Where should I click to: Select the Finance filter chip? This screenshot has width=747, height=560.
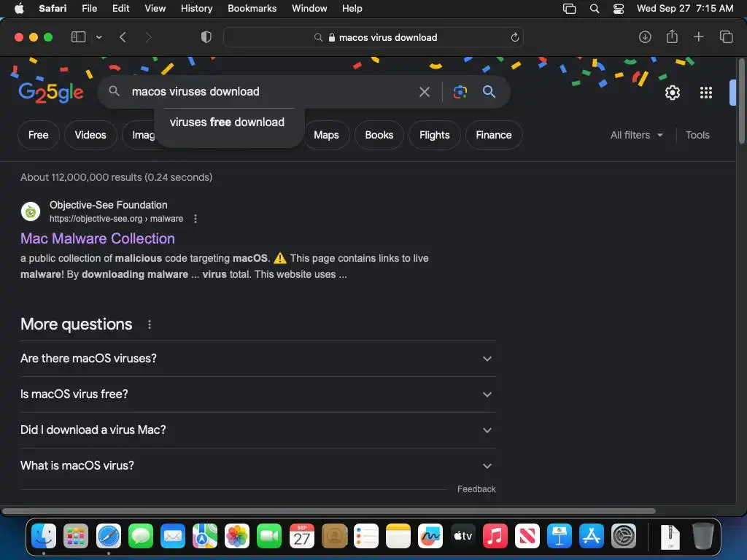(x=494, y=135)
